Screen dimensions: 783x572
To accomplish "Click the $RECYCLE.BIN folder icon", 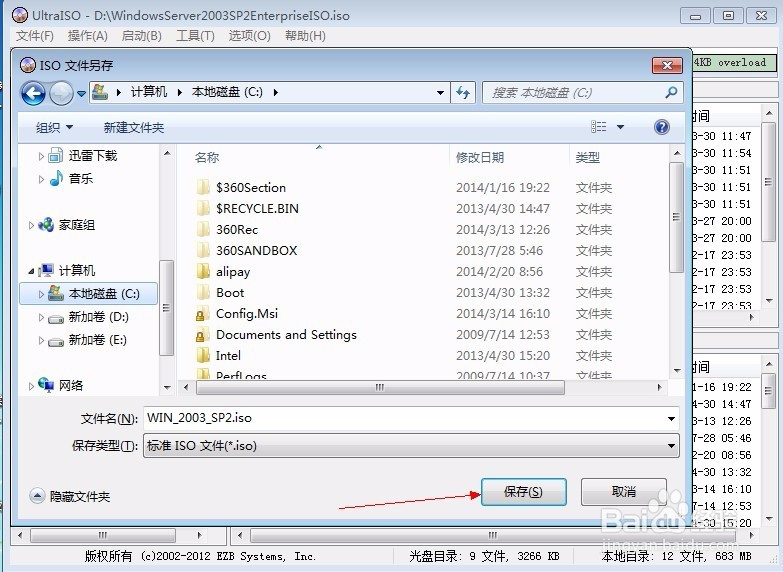I will tap(203, 208).
